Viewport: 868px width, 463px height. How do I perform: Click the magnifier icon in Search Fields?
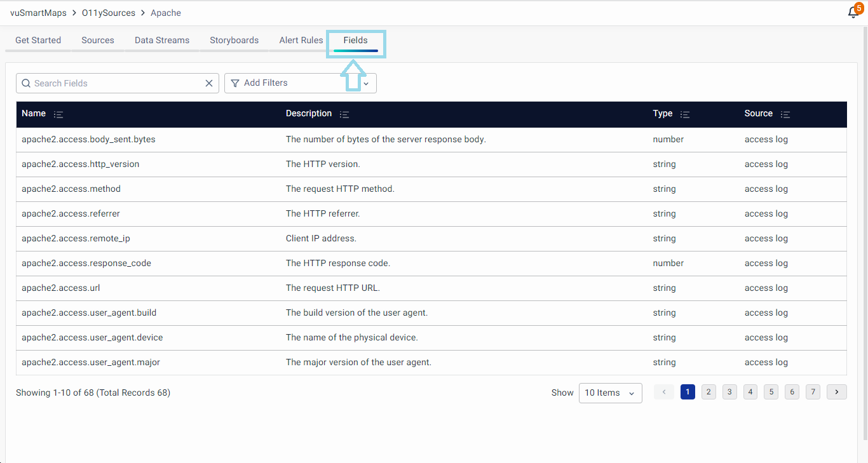26,83
